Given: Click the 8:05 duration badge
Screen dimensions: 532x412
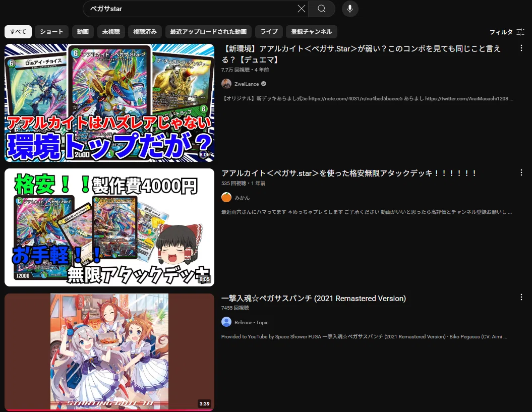Looking at the screenshot, I should (x=205, y=279).
